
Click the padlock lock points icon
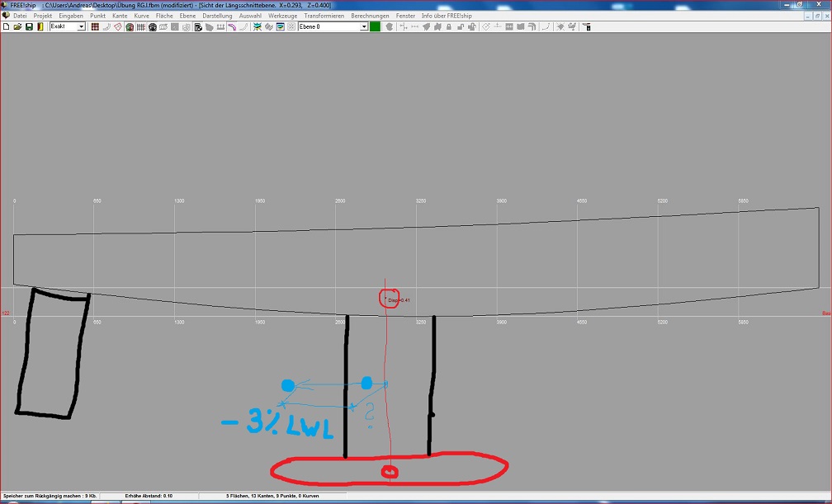[448, 27]
